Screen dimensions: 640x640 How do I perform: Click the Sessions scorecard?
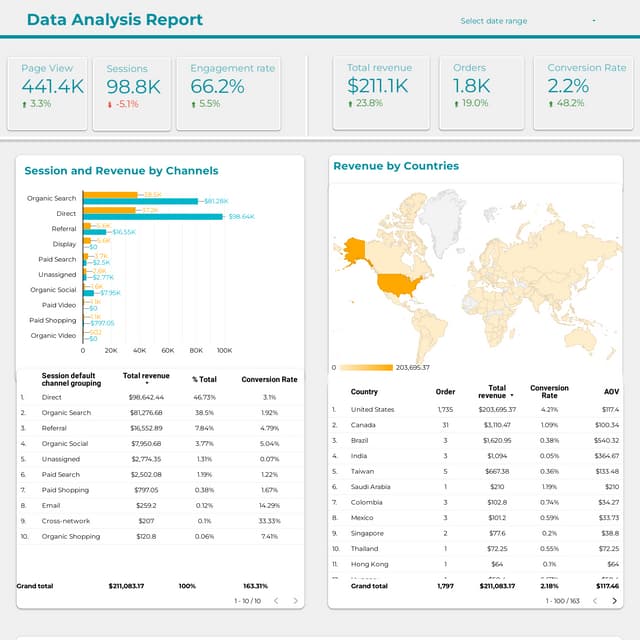[x=131, y=94]
